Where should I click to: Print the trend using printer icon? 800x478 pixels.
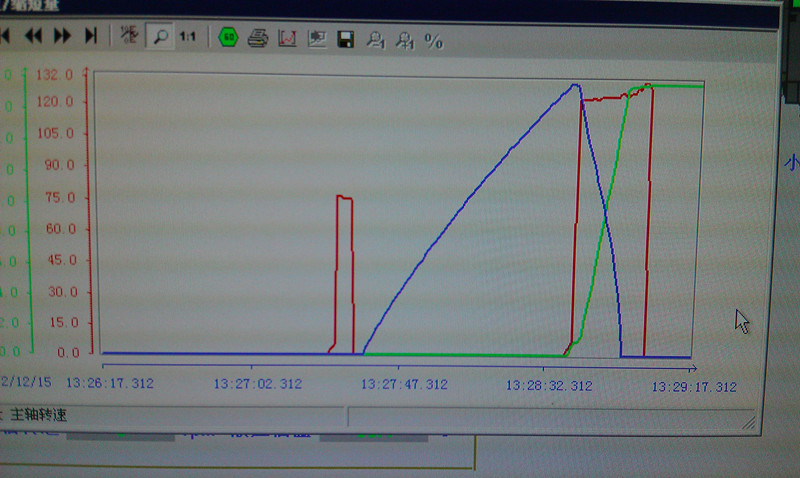pos(257,39)
